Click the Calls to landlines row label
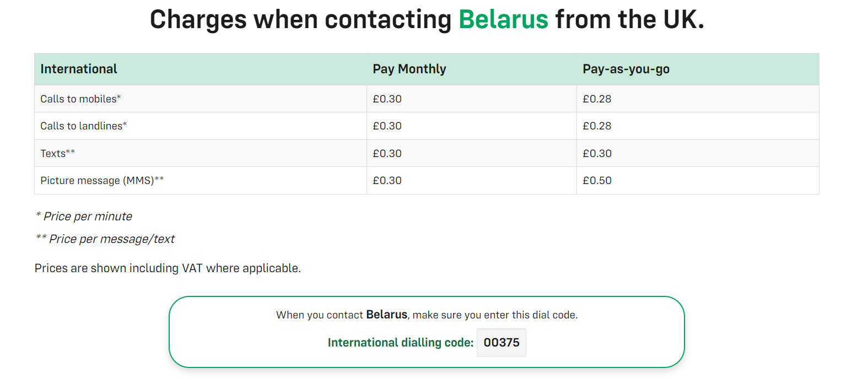 click(84, 126)
